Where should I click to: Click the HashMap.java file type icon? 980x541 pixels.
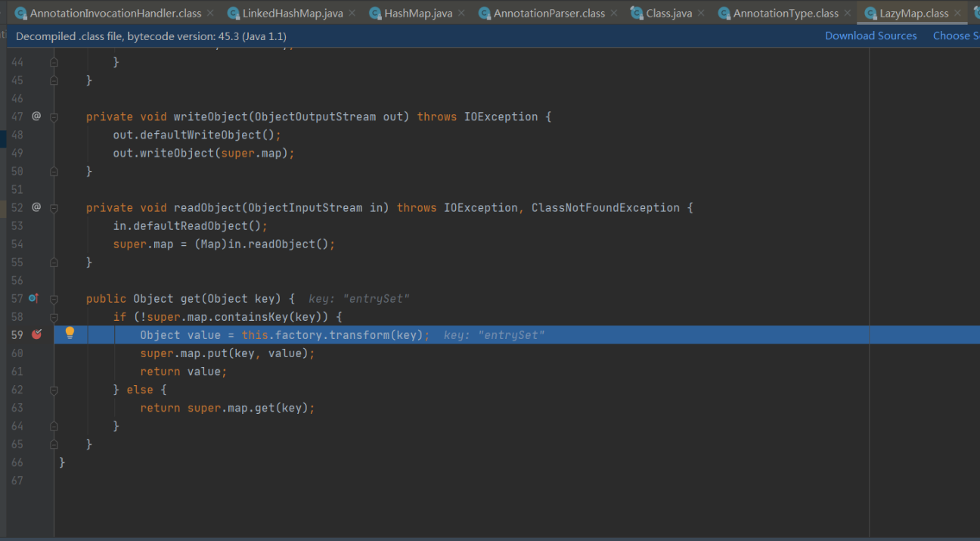(x=375, y=13)
